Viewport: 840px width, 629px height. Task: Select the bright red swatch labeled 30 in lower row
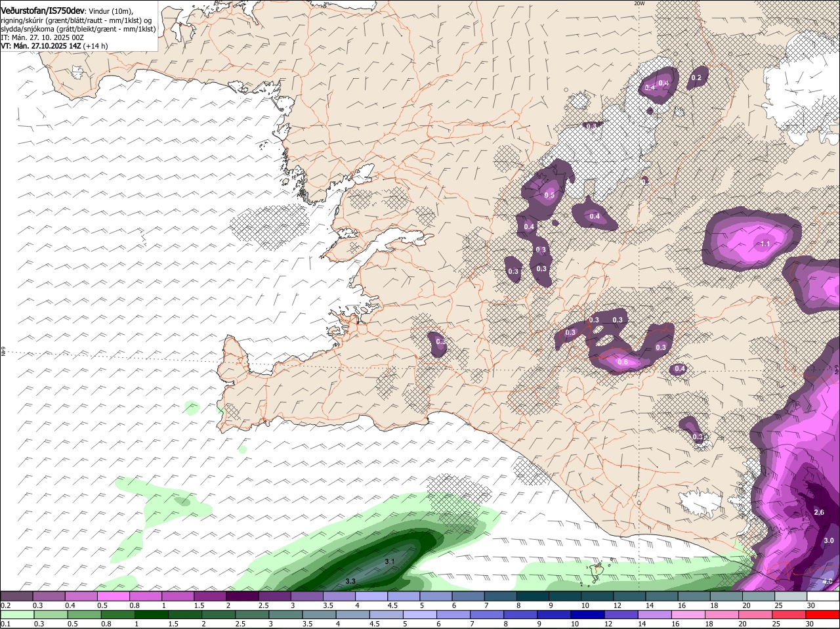point(824,615)
